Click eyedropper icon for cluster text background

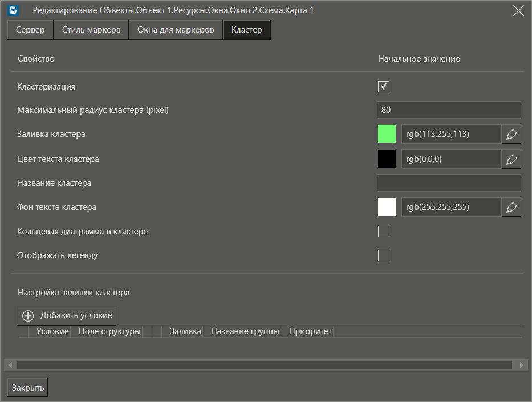511,208
